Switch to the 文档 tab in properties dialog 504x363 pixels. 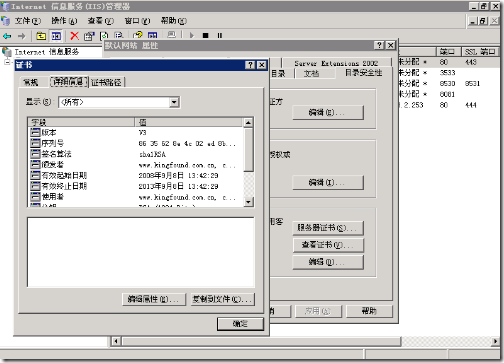311,73
